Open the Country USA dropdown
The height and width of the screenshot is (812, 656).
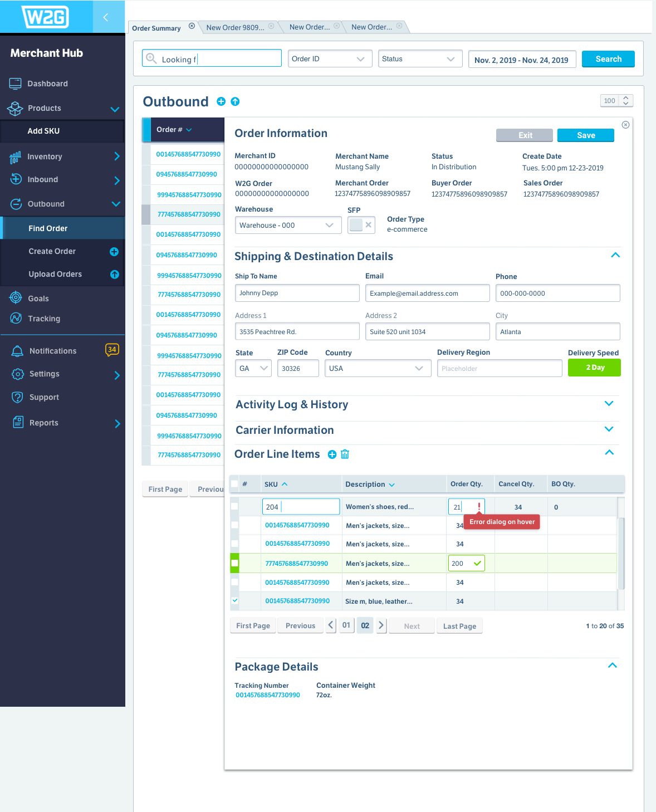[378, 368]
